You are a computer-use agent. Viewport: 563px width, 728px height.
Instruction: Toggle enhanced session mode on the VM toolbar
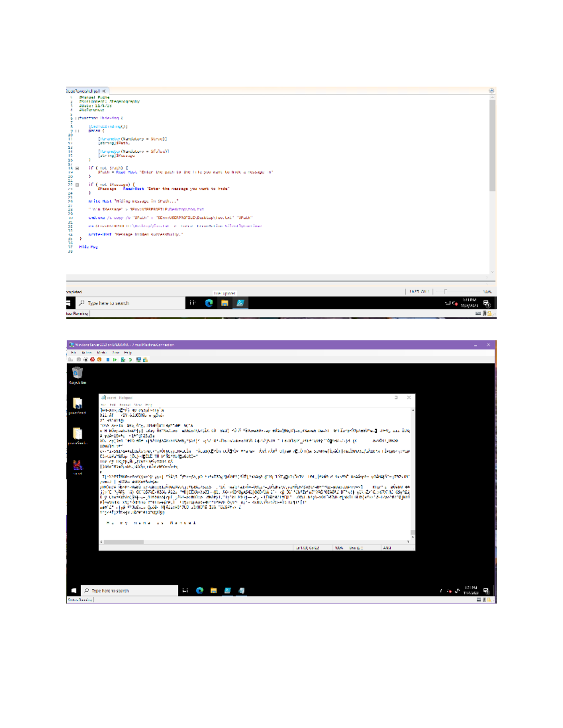138,360
